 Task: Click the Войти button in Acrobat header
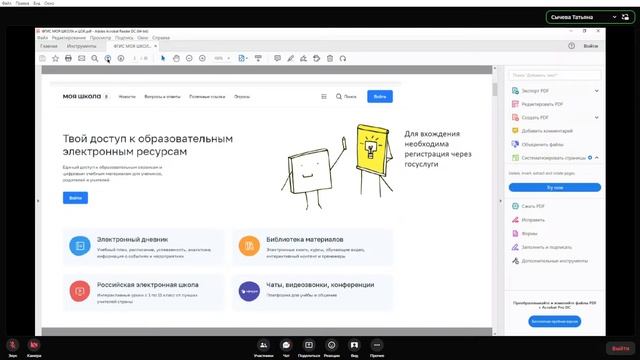[591, 46]
